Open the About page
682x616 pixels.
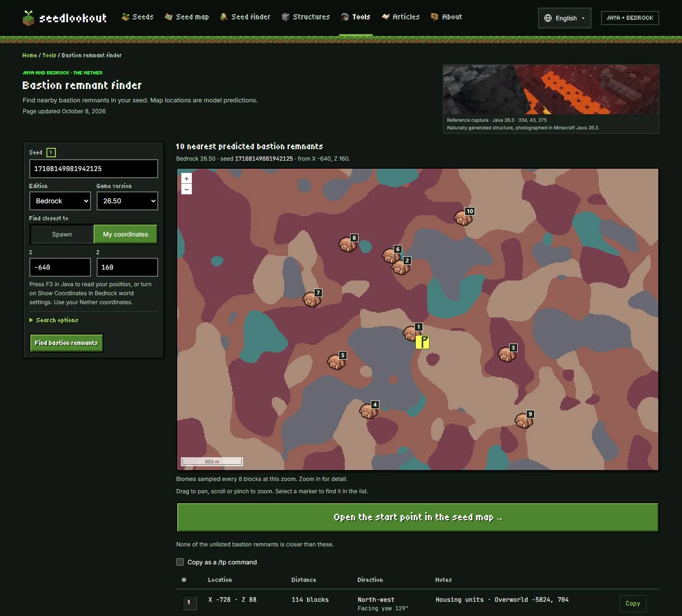click(447, 17)
